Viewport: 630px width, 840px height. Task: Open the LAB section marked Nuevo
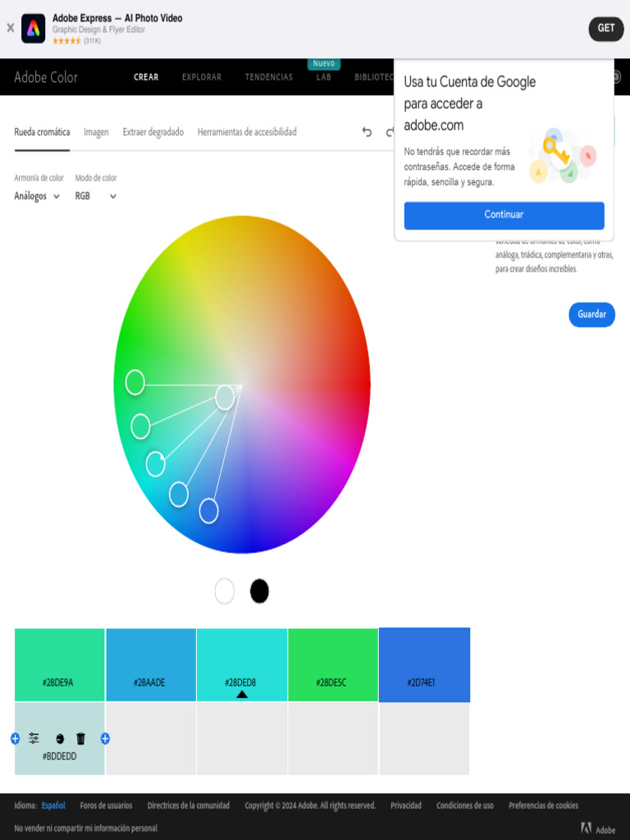(x=323, y=77)
